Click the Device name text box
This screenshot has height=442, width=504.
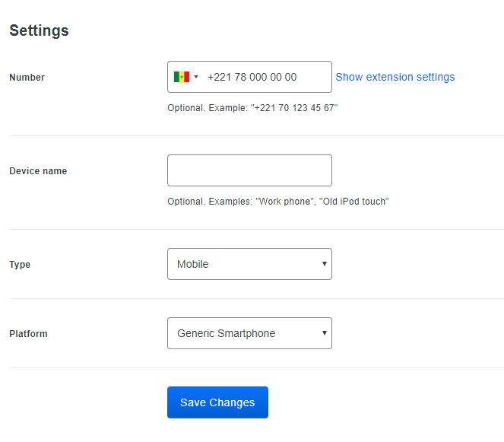(x=249, y=170)
